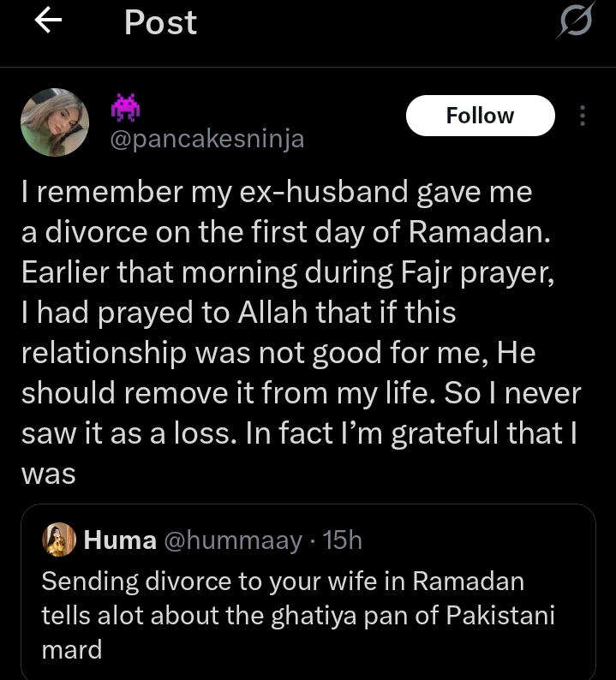Open the @pancakesninja handle link
Image resolution: width=616 pixels, height=680 pixels.
[x=207, y=139]
